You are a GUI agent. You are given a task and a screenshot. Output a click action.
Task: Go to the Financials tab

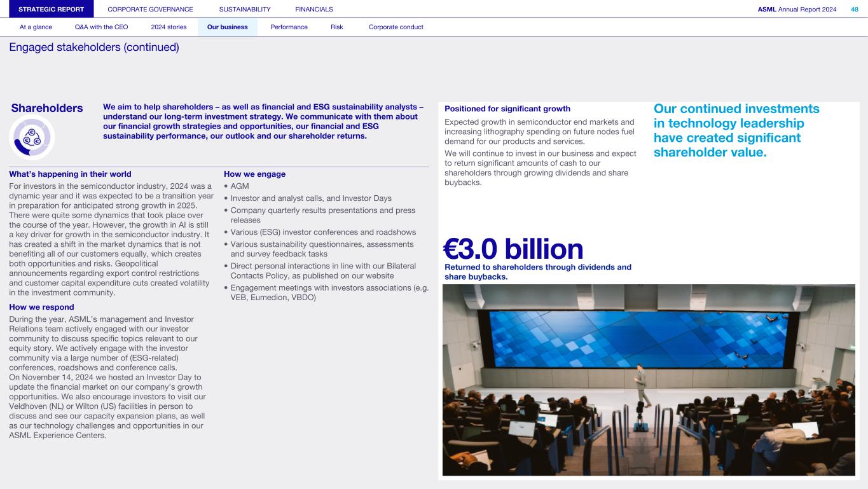[x=314, y=9]
